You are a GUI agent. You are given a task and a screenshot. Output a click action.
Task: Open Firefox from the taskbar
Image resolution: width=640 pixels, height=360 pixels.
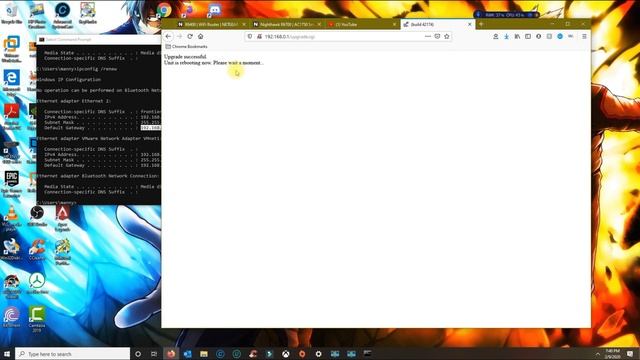pos(171,354)
